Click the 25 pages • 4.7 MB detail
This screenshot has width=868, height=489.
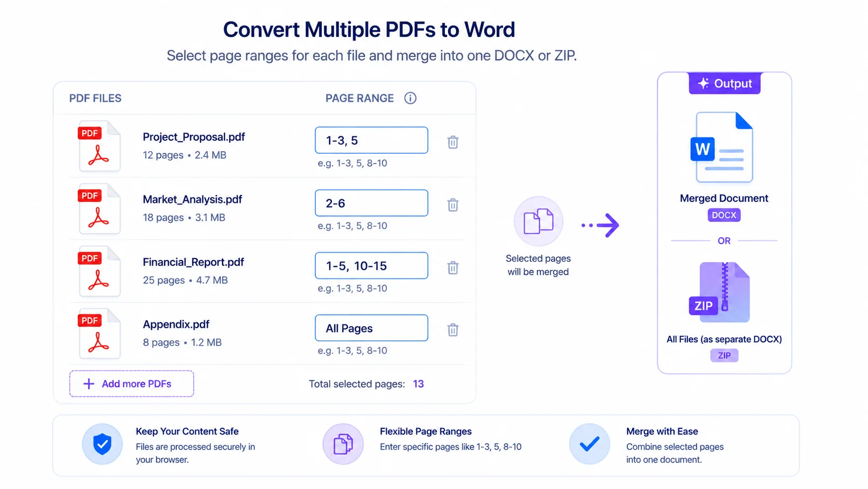pos(185,281)
